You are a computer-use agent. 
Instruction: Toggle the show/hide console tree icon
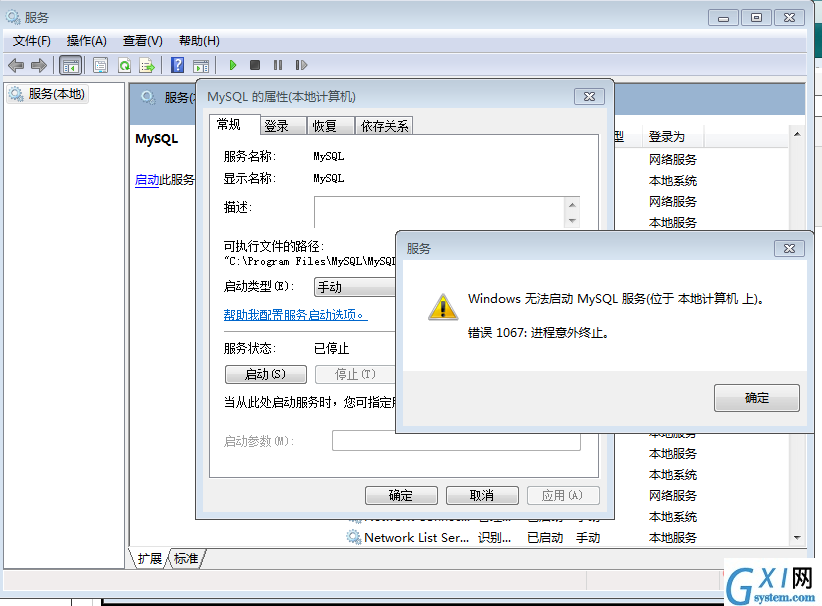click(x=71, y=66)
